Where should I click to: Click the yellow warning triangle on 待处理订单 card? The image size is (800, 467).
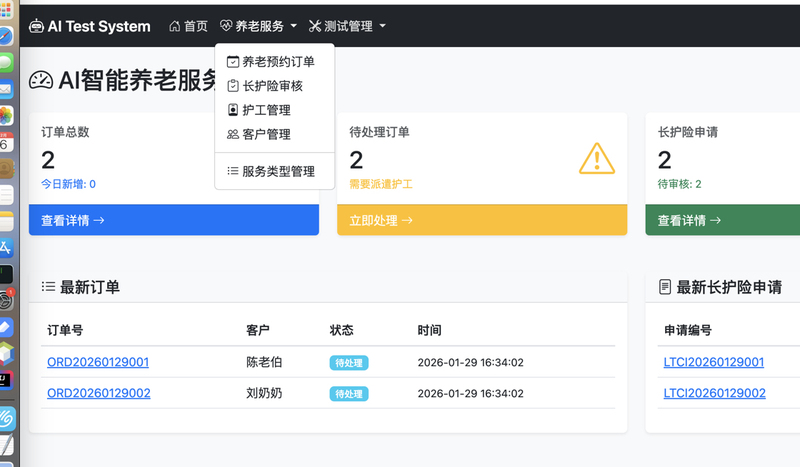tap(597, 159)
